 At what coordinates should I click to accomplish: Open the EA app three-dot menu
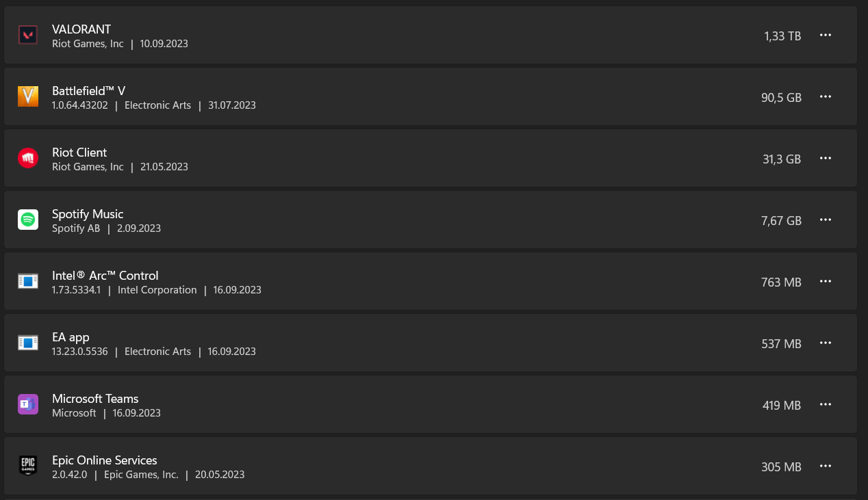(x=826, y=343)
